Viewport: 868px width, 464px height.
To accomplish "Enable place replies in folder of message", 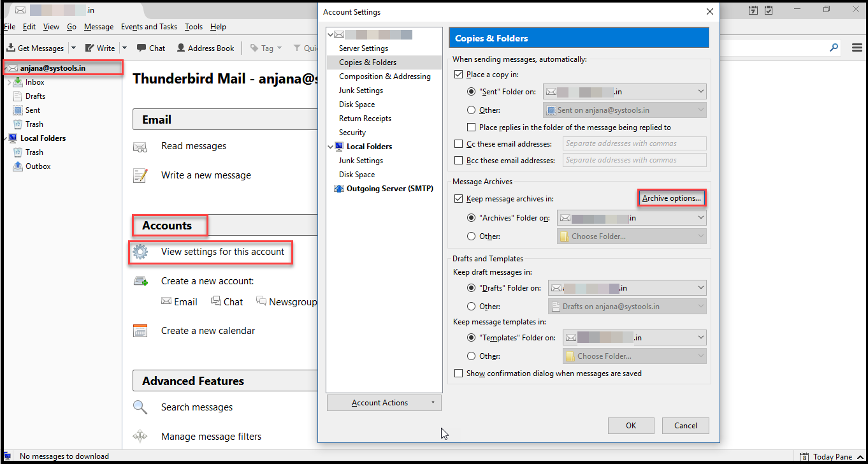I will coord(472,127).
